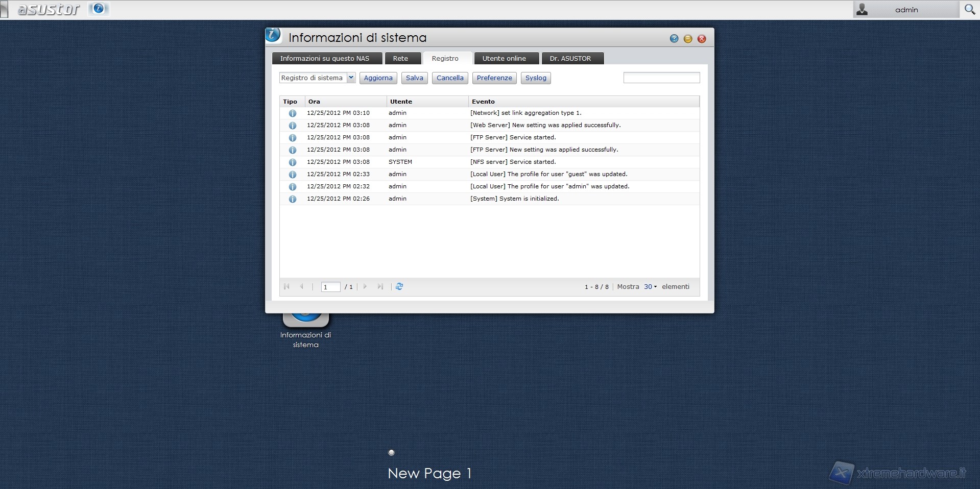Go to previous log page arrow
Screen dimensions: 980x489
coord(302,287)
